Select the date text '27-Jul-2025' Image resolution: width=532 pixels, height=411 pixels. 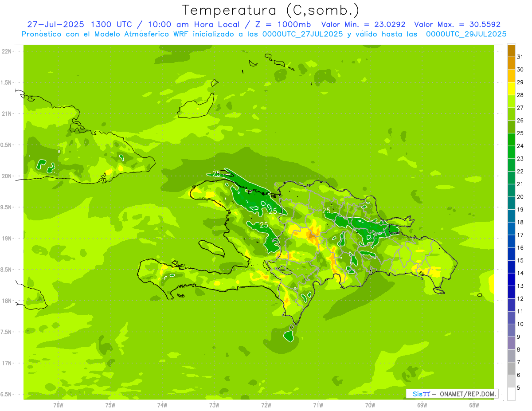tap(56, 24)
